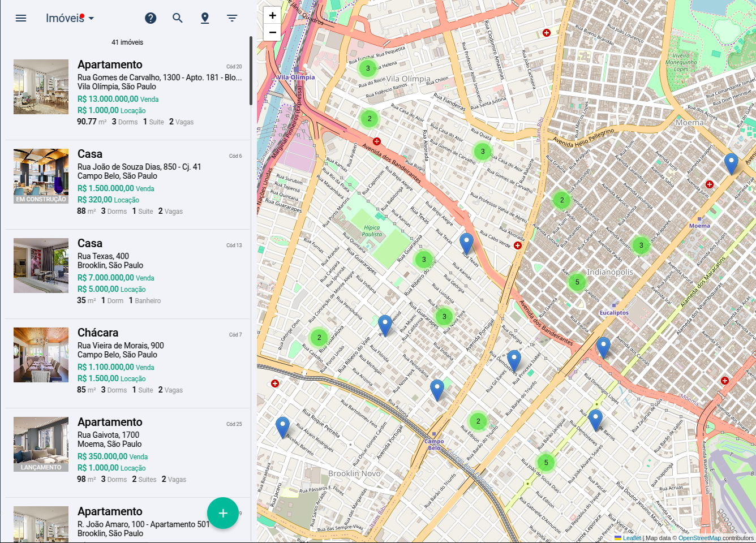Click the blue marker near Rua Flórida
The width and height of the screenshot is (756, 543).
(385, 326)
